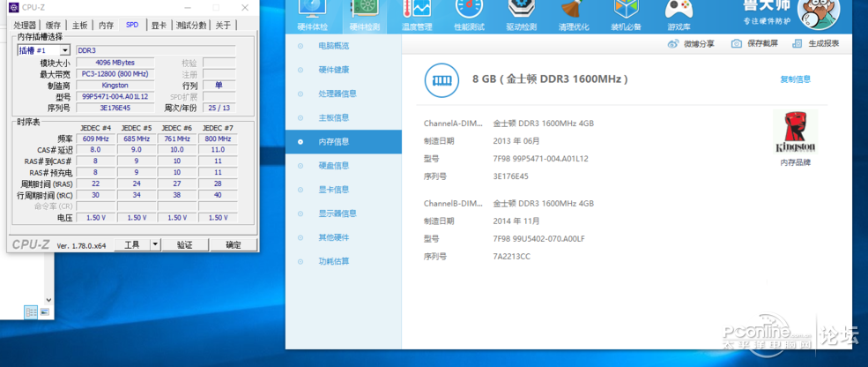Click the camera icon beside 保存截屏

point(736,44)
